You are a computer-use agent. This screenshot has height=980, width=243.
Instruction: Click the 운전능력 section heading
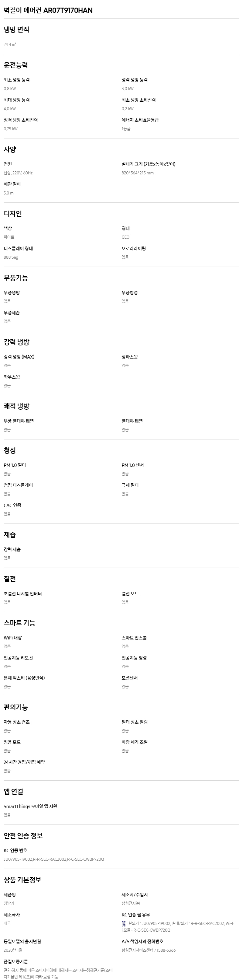[15, 65]
